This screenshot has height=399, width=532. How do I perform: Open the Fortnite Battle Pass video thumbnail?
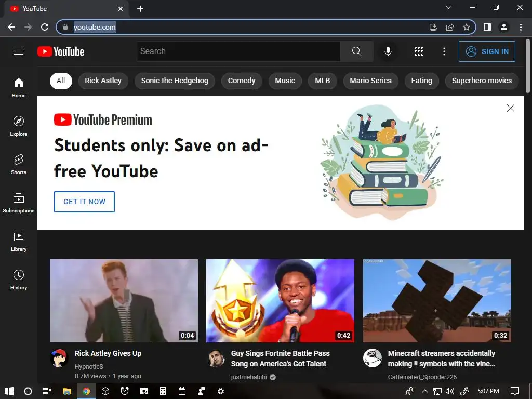280,301
